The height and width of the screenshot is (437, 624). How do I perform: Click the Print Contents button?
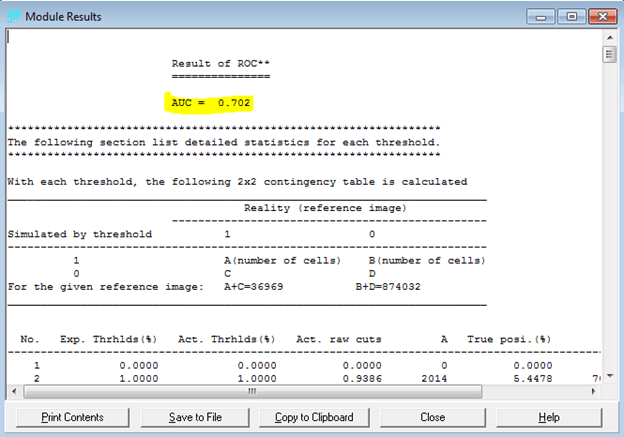pos(72,416)
